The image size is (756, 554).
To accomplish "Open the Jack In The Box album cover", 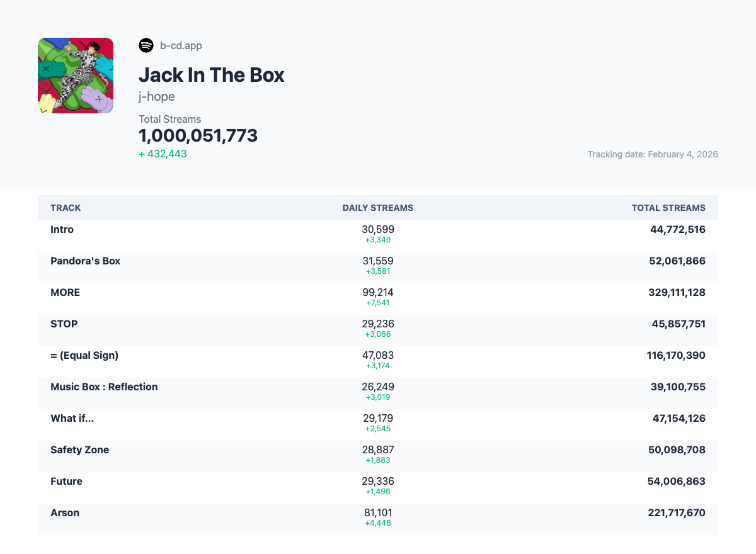I will pos(76,76).
